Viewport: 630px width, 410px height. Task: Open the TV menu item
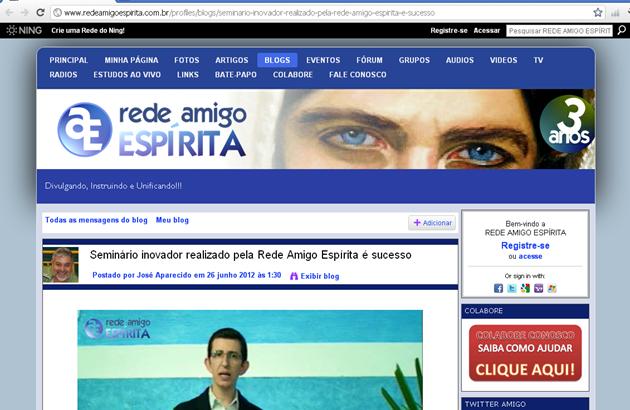point(538,60)
